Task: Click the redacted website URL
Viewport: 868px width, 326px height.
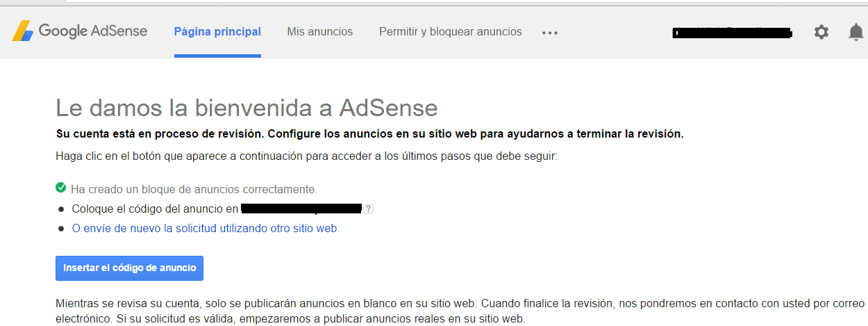Action: (x=301, y=209)
